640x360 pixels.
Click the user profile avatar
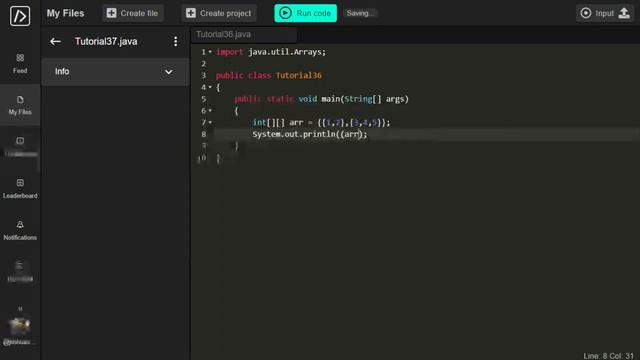coord(20,327)
